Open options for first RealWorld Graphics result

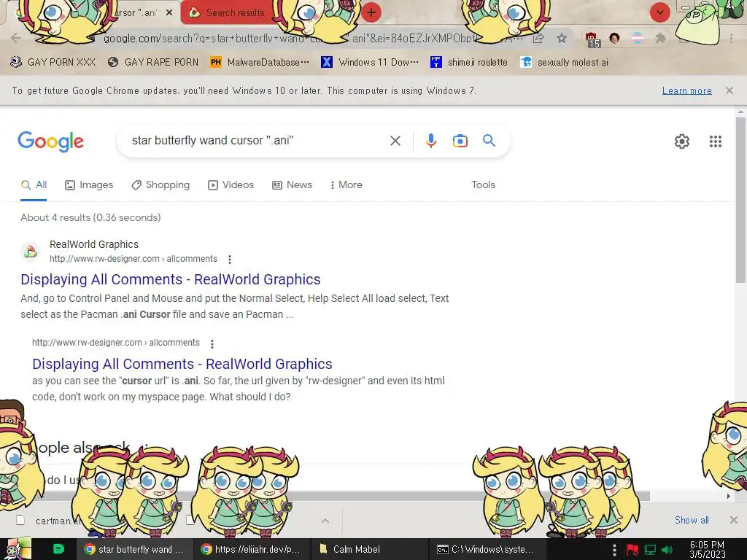(x=230, y=259)
